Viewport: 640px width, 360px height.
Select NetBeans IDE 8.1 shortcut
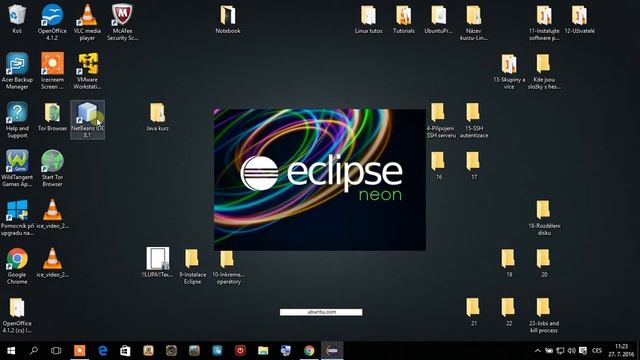click(87, 120)
